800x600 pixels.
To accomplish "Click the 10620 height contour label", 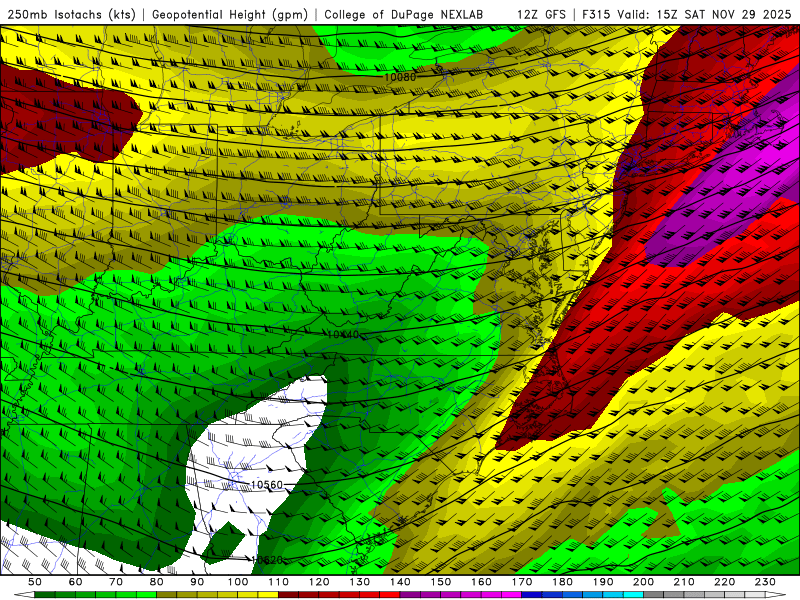I will 267,560.
